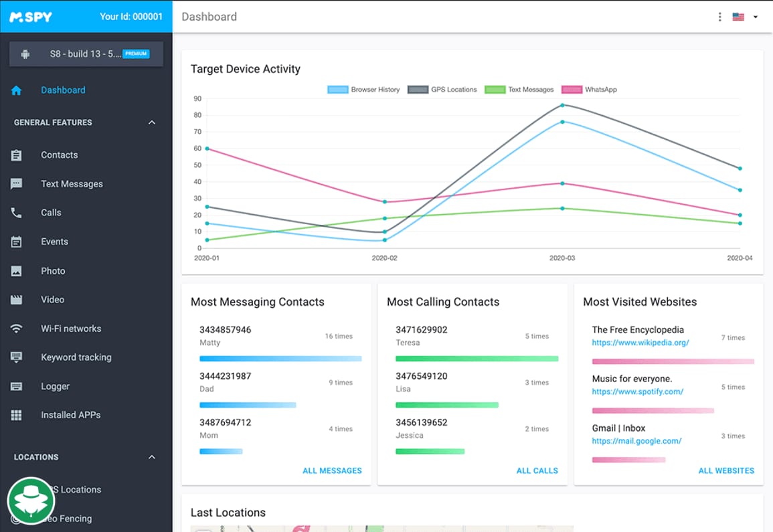Open the language flag dropdown
Image resolution: width=773 pixels, height=532 pixels.
746,17
